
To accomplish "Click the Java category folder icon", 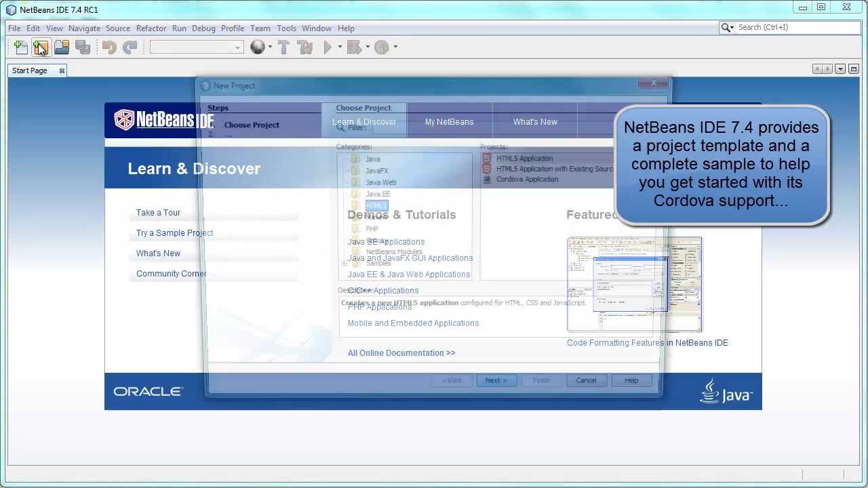I will point(355,159).
